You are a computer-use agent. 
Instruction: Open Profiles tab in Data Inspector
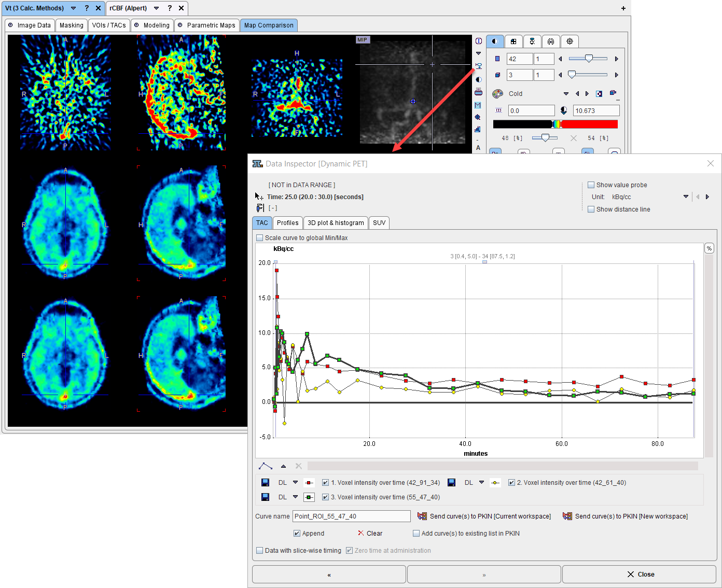pos(287,223)
